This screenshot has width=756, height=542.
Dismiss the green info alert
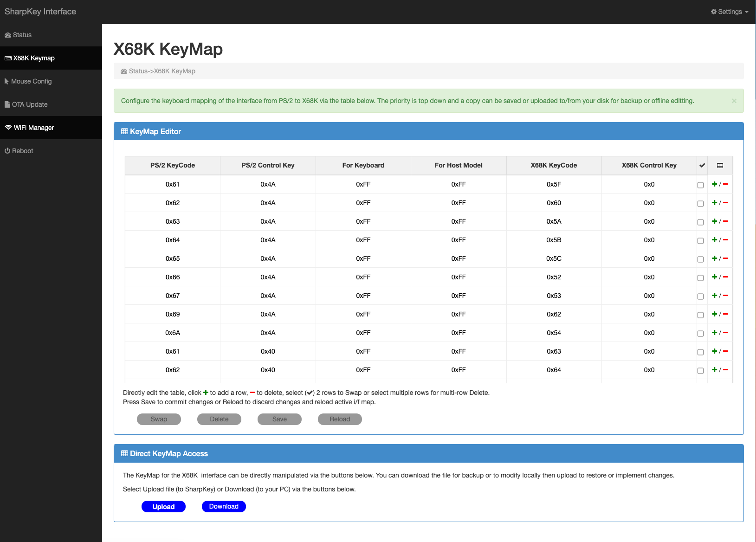(x=734, y=101)
